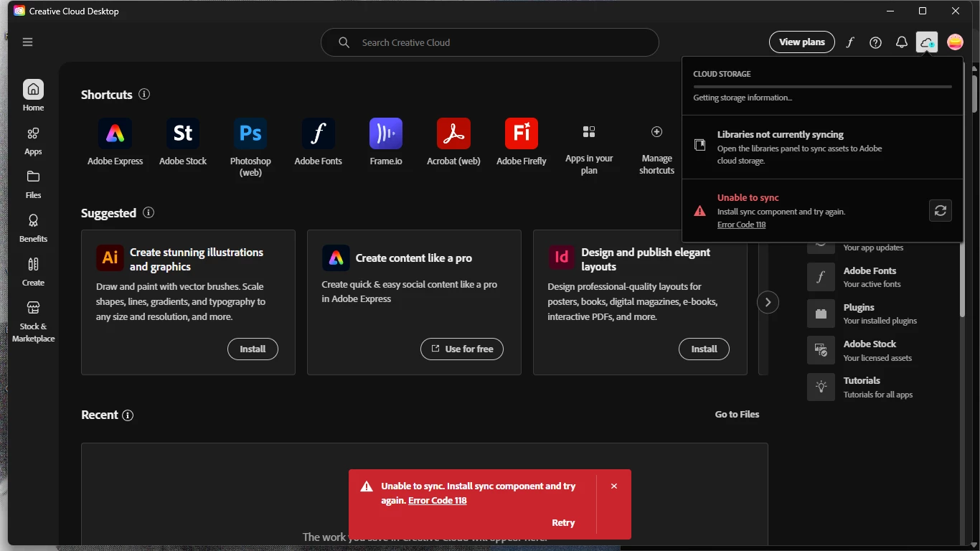Click the InDesign Id card icon

[x=561, y=257]
